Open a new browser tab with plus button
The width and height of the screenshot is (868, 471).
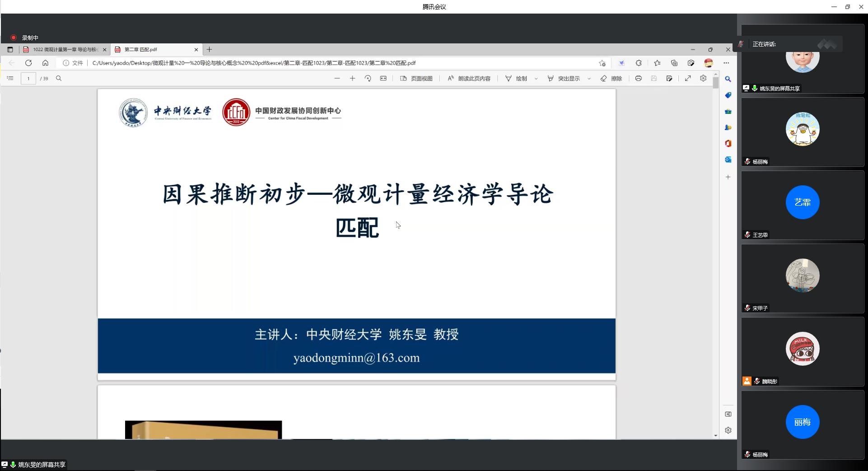(x=209, y=50)
